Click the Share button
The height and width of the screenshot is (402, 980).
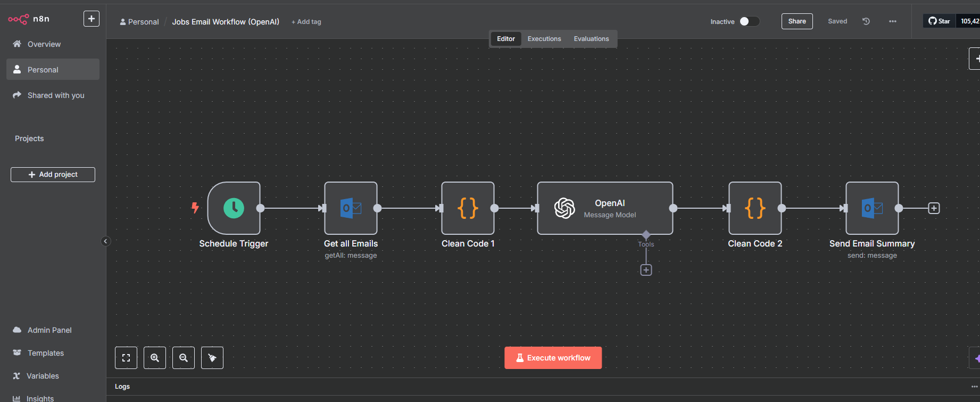[x=797, y=21]
